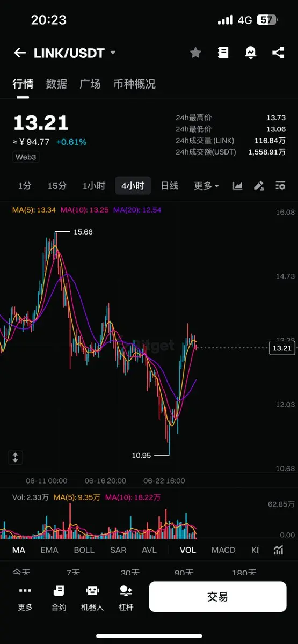Select the 日线 daily timeframe
This screenshot has width=298, height=644.
point(170,186)
